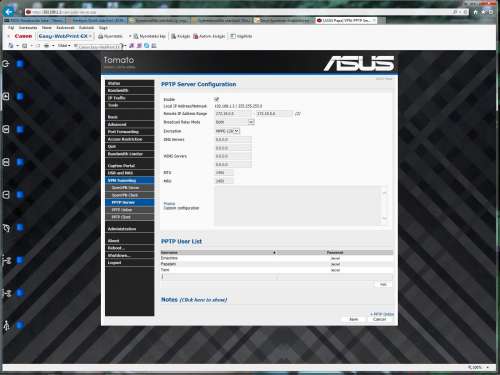The width and height of the screenshot is (500, 375).
Task: Sort user list by Password header
Action: (x=335, y=252)
